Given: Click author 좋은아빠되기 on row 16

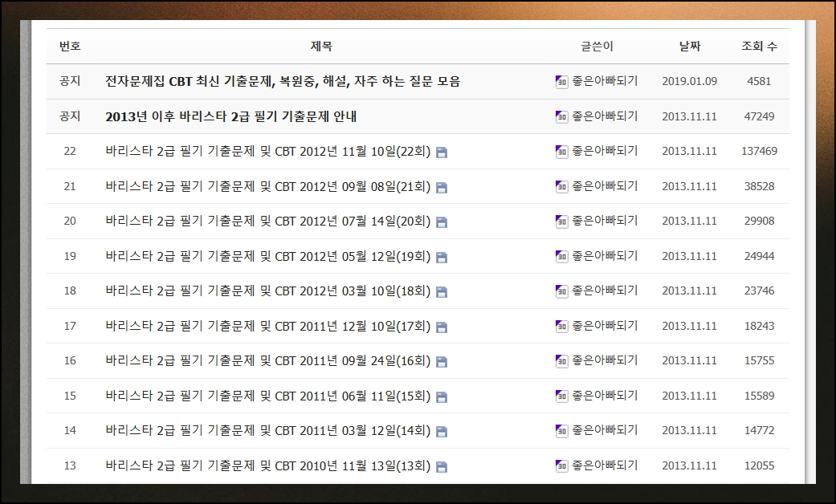Looking at the screenshot, I should pos(605,360).
